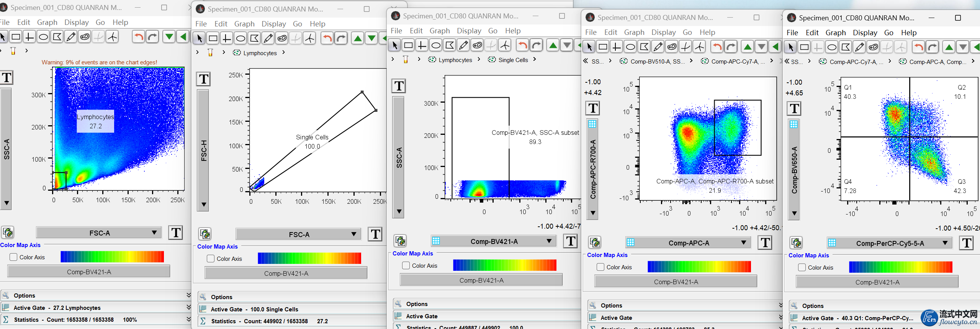Click the color gradient bar in the rightmost window
Viewport: 980px width, 329px height.
tap(901, 267)
